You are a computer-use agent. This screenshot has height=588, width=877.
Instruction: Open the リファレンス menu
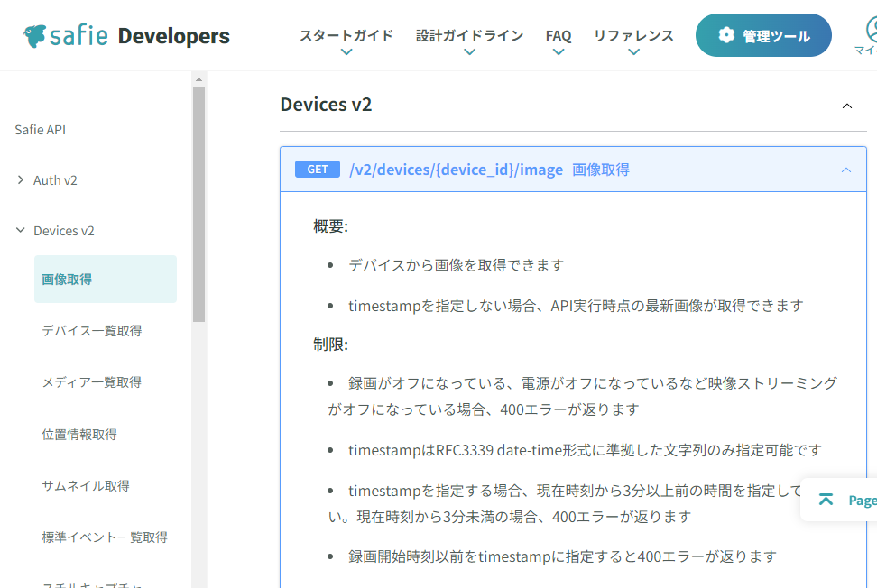pyautogui.click(x=633, y=36)
